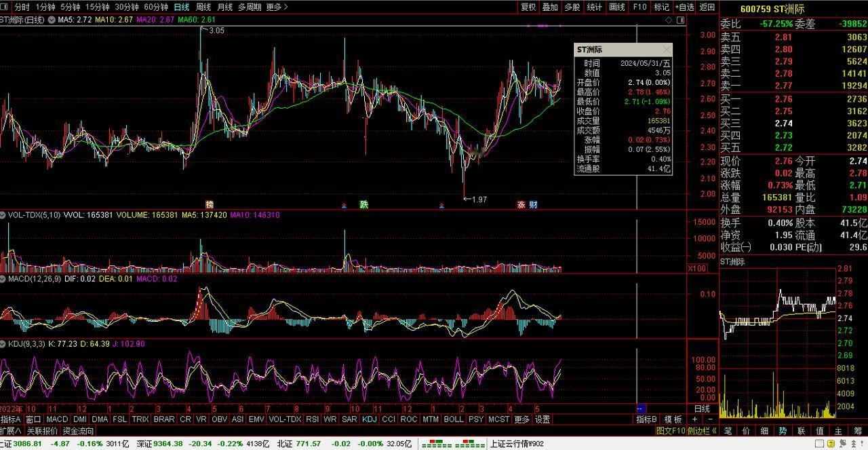This screenshot has width=868, height=450.
Task: Toggle the MACD indicator
Action: pyautogui.click(x=57, y=419)
